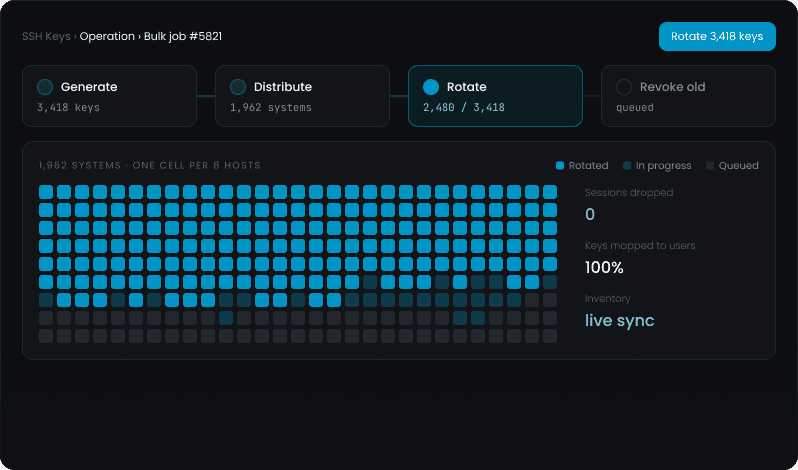
Task: Click the Rotate 3,418 keys button
Action: pos(717,37)
